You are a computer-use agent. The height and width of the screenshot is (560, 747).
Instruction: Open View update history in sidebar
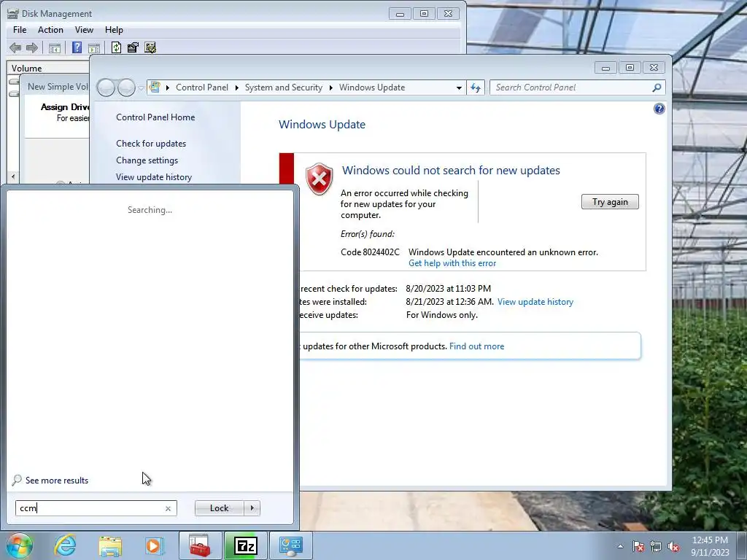click(x=154, y=177)
